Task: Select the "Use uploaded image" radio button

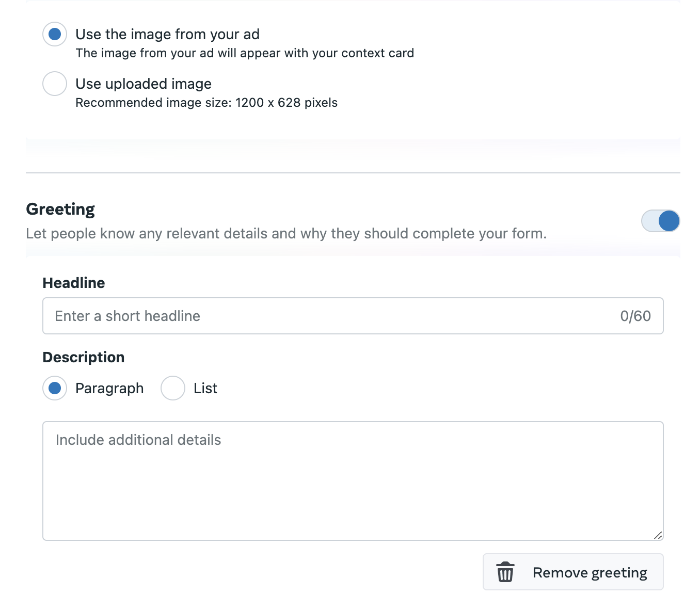Action: (55, 84)
